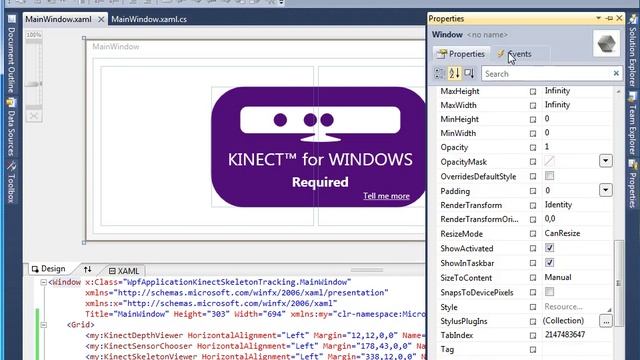This screenshot has width=640, height=360.
Task: Open Toolbox side tab
Action: [x=11, y=183]
